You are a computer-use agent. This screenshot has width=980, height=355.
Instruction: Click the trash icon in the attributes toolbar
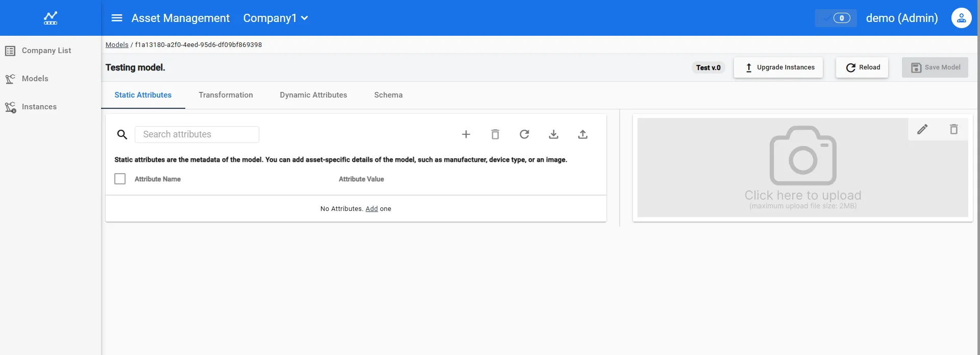point(495,134)
